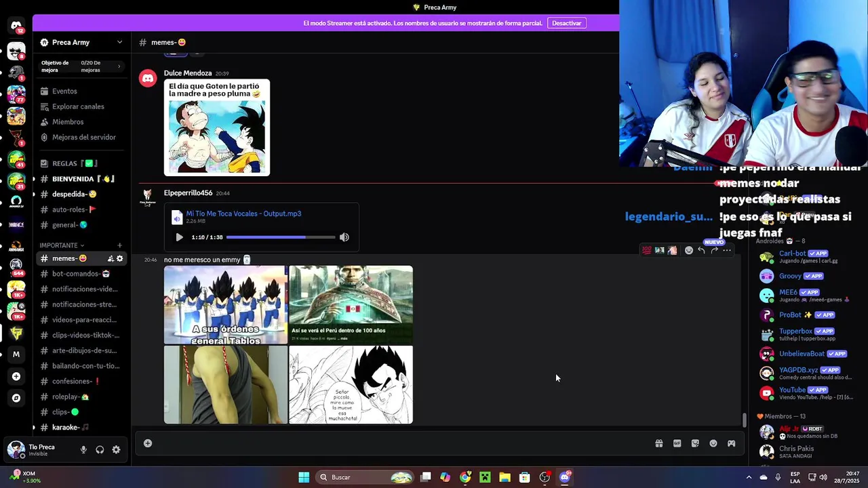The image size is (868, 488).
Task: Show hidden system tray icons chevron
Action: (749, 477)
